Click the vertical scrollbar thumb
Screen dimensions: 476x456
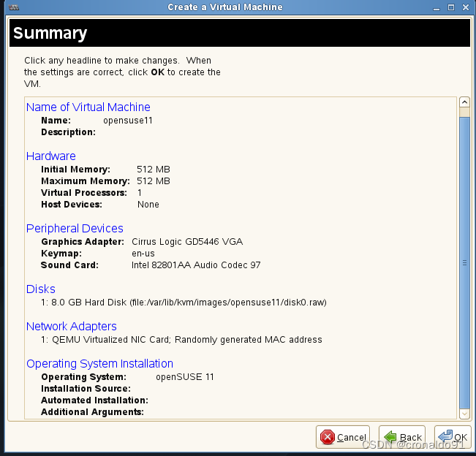pyautogui.click(x=464, y=263)
